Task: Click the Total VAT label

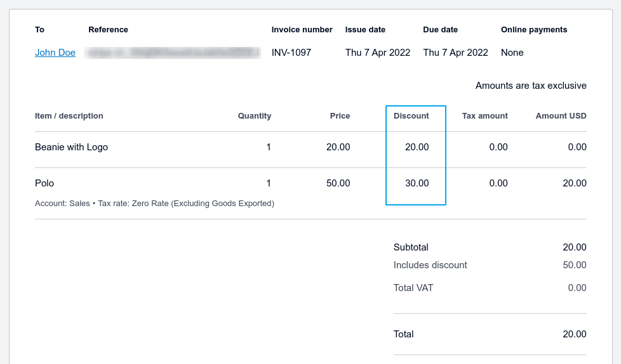Action: (x=413, y=288)
